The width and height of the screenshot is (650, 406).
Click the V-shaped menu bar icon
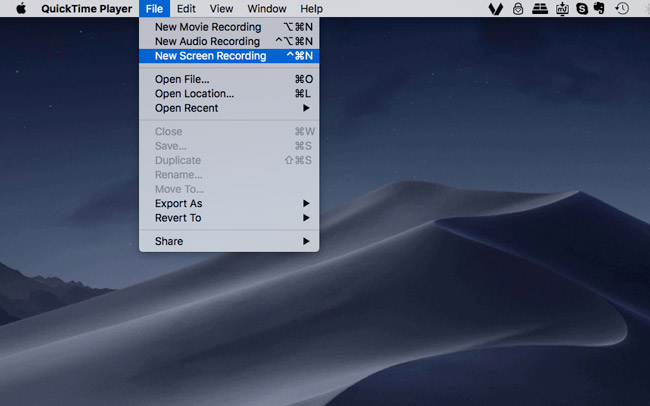tap(495, 9)
